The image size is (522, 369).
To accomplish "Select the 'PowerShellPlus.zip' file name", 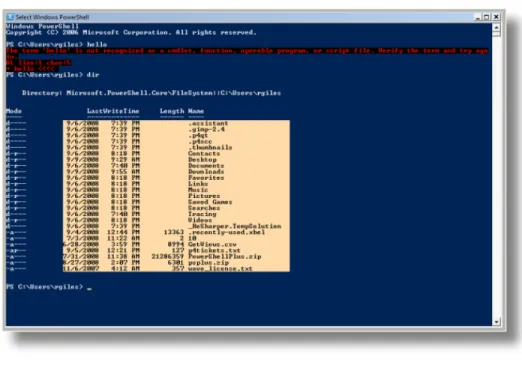I will 225,256.
